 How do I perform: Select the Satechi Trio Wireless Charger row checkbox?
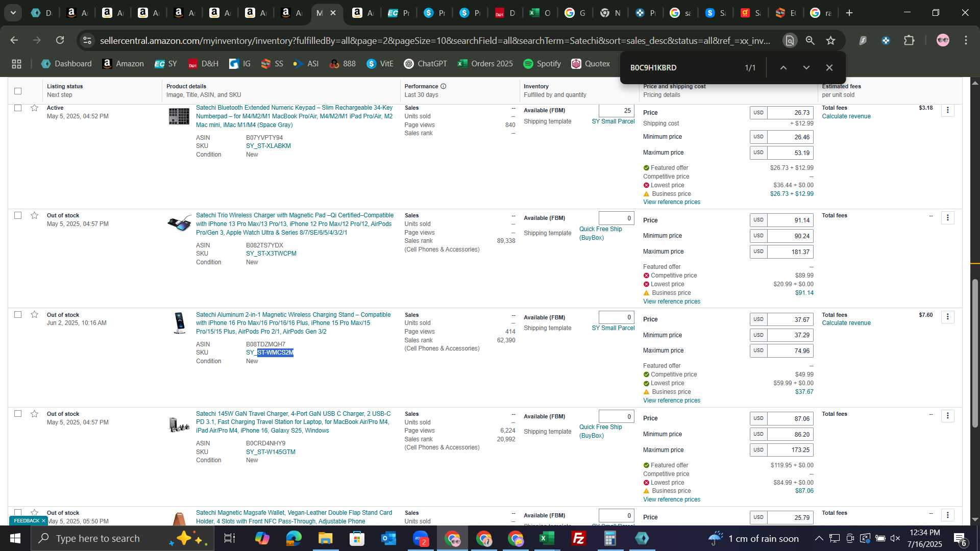tap(18, 215)
